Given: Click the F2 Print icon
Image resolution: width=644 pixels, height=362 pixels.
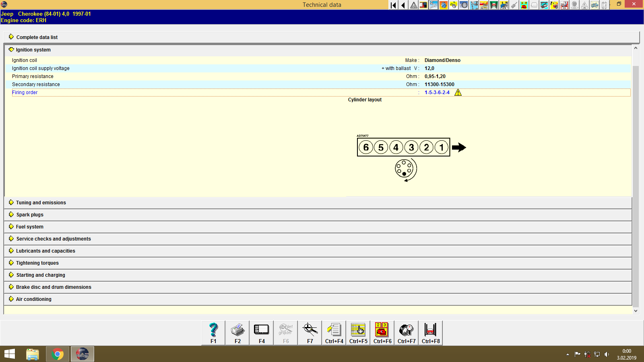Looking at the screenshot, I should click(x=237, y=330).
